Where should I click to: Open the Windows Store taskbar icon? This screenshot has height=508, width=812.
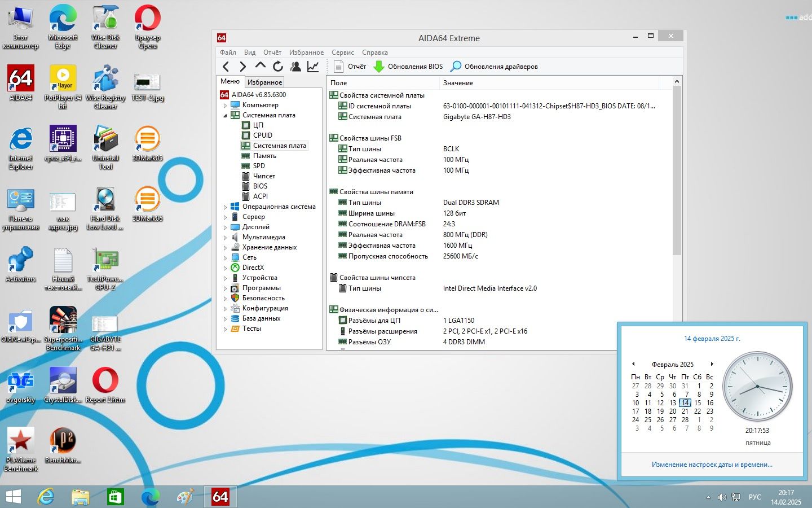[x=115, y=497]
